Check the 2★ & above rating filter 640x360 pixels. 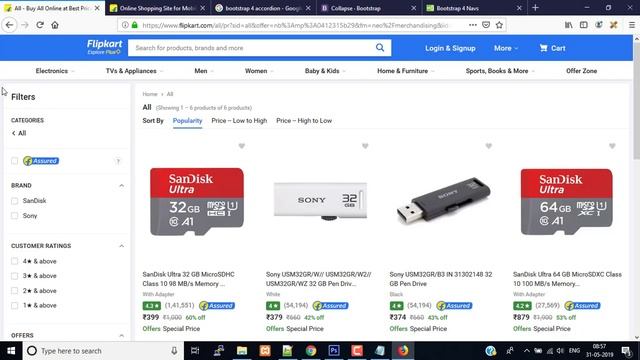point(15,291)
